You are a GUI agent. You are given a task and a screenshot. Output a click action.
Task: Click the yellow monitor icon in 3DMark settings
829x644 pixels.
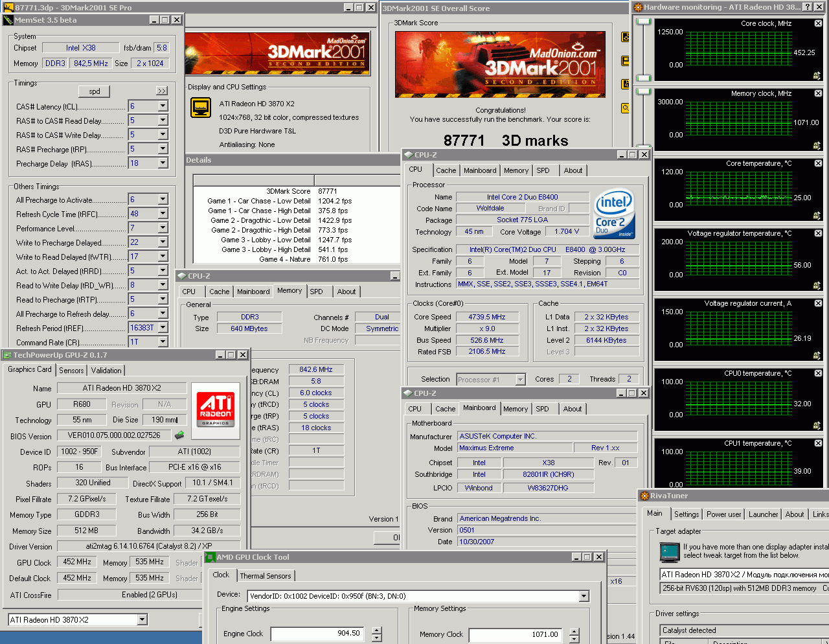coord(201,108)
